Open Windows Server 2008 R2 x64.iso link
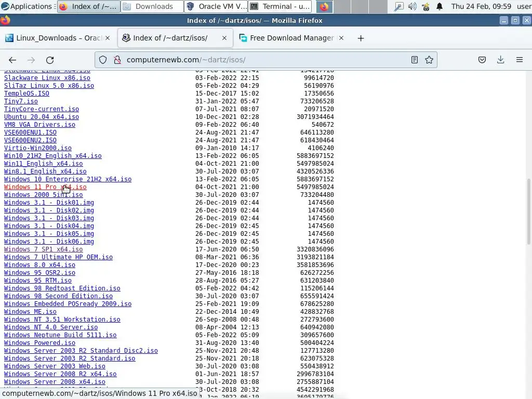 [60, 374]
